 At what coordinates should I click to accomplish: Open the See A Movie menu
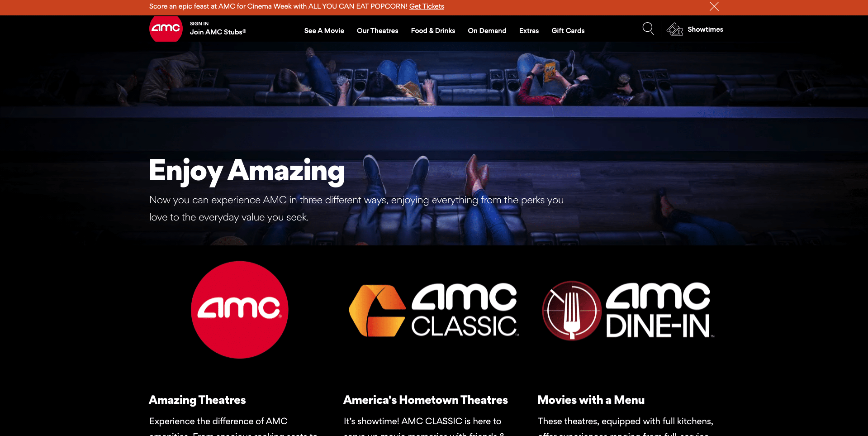click(x=324, y=31)
